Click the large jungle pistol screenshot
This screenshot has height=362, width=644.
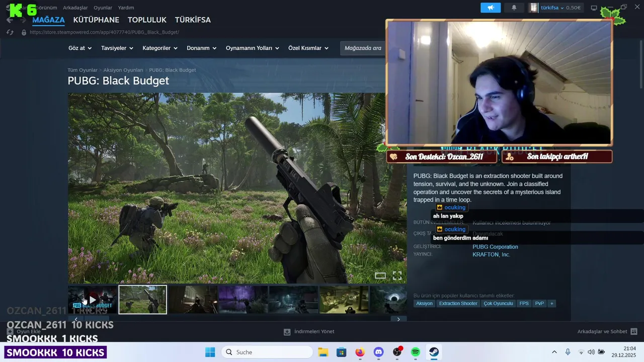click(x=237, y=188)
